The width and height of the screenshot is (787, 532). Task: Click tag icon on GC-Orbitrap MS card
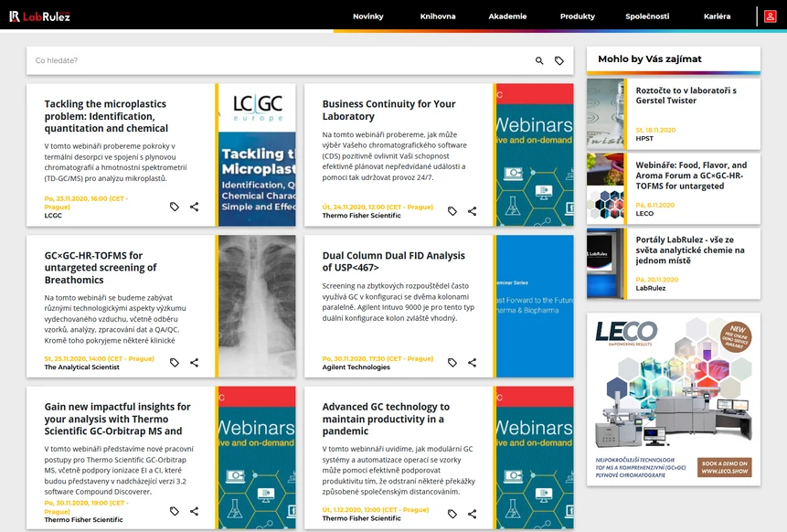pos(175,511)
